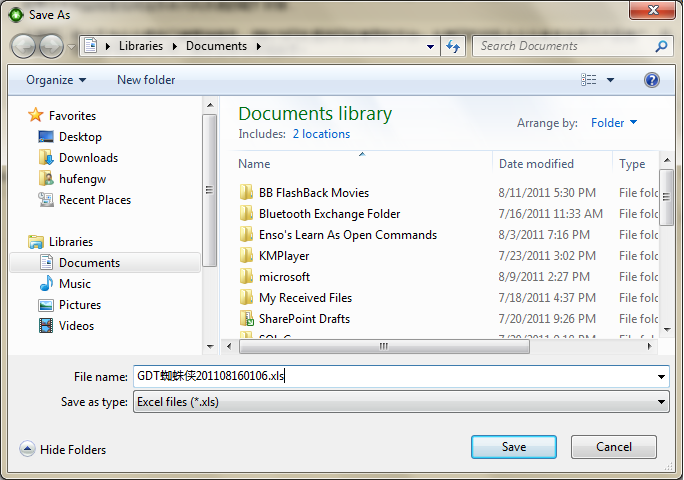Screen dimensions: 684x480
Task: Select the SharePoint Drafts folder
Action: pos(304,319)
